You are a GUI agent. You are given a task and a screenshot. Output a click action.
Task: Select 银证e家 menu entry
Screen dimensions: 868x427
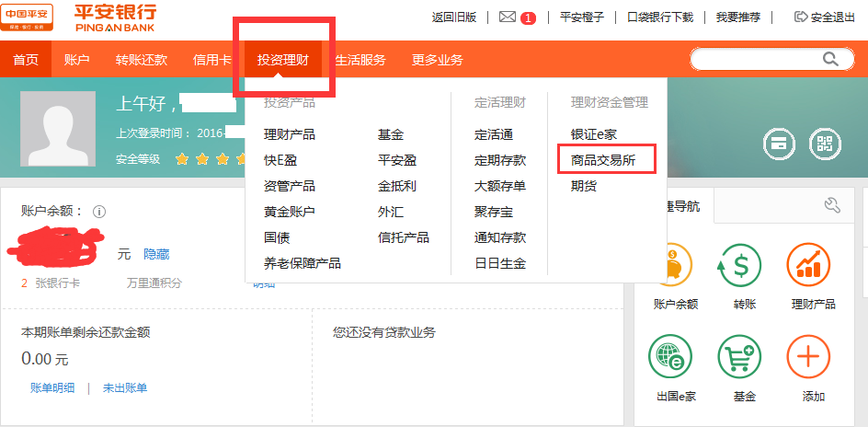click(x=594, y=134)
